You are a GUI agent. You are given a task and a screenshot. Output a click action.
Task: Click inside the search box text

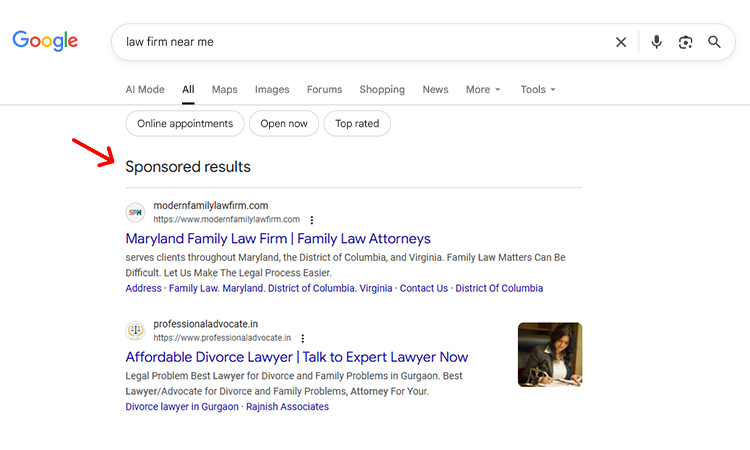(x=170, y=42)
